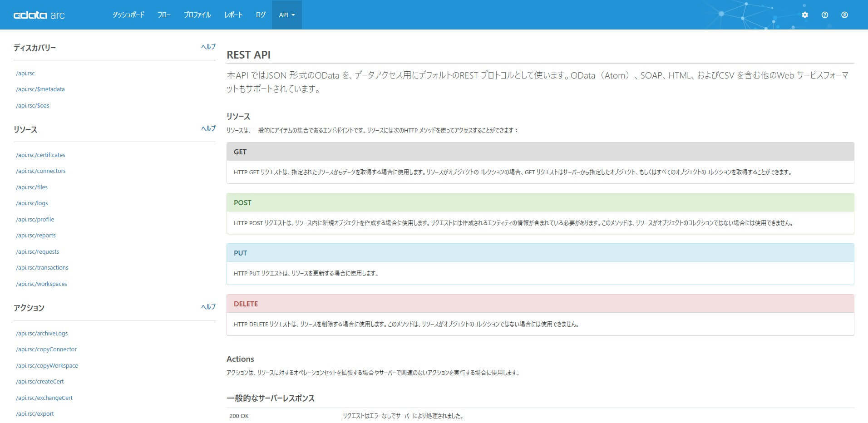The image size is (868, 423).
Task: Open the /api.rsc/connectors resource link
Action: [41, 171]
